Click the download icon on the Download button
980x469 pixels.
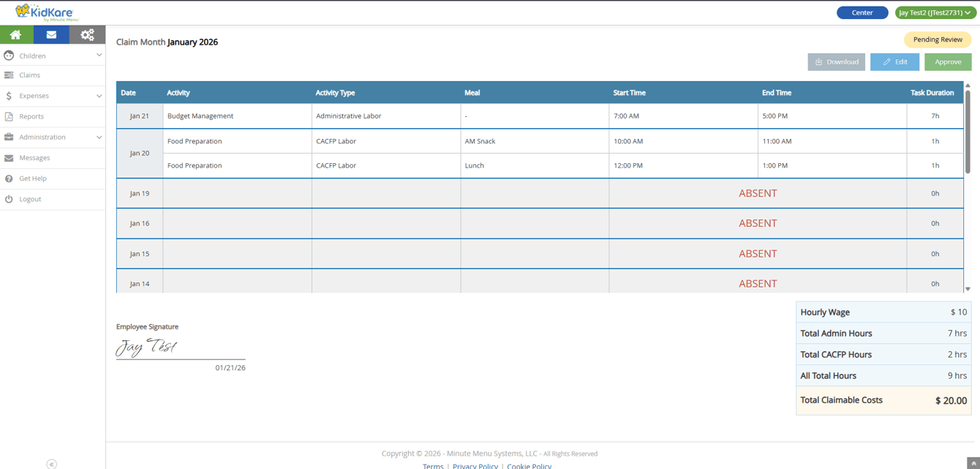click(x=818, y=62)
